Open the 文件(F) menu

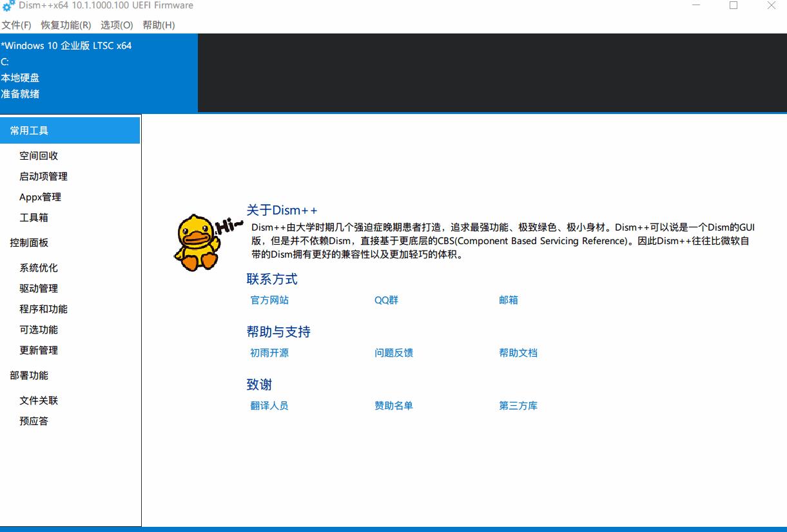(15, 25)
